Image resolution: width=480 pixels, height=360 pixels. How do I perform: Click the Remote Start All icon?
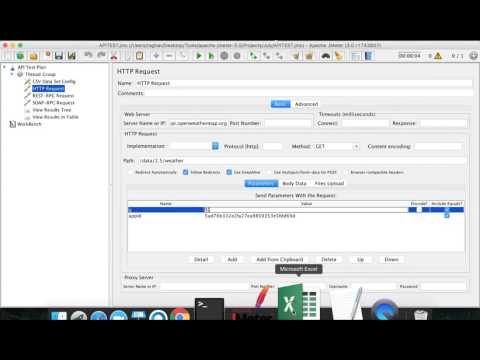tap(254, 56)
